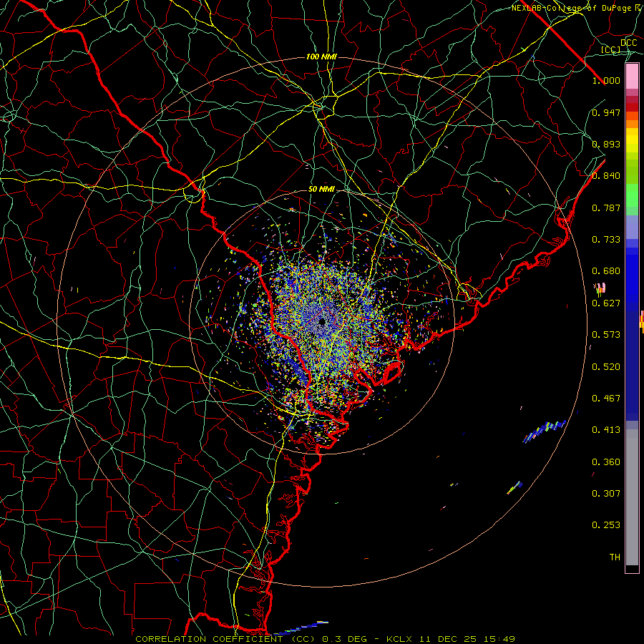Click the 0.627 scale value
644x644 pixels.
[606, 303]
